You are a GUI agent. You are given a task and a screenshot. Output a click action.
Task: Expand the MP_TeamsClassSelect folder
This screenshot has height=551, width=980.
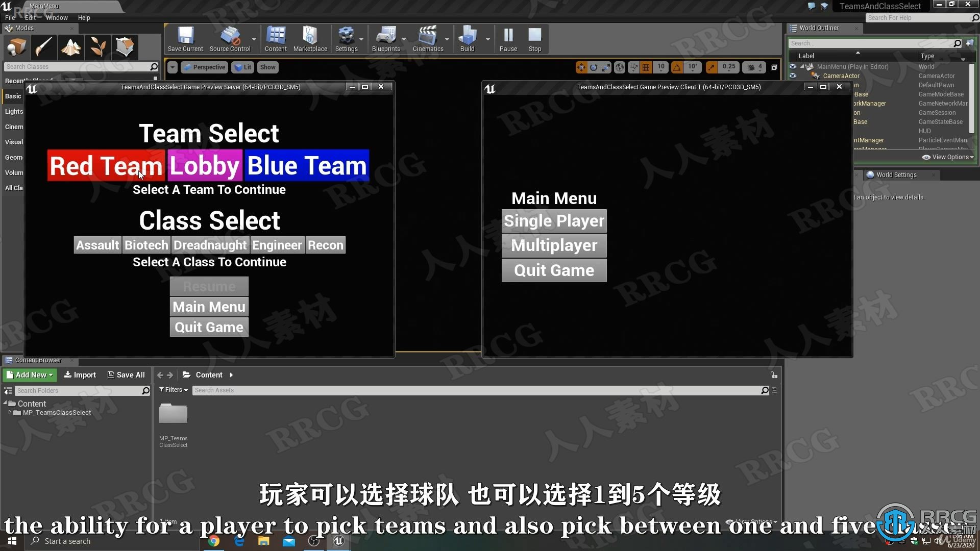tap(10, 412)
